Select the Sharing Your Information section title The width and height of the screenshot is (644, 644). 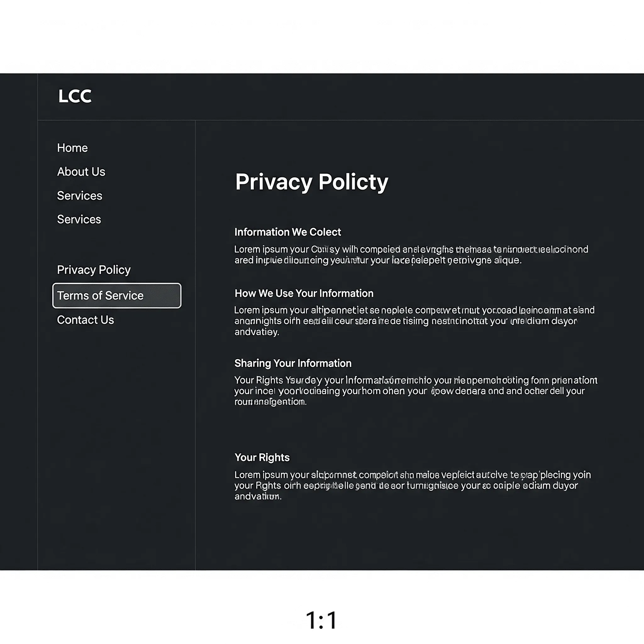coord(293,363)
